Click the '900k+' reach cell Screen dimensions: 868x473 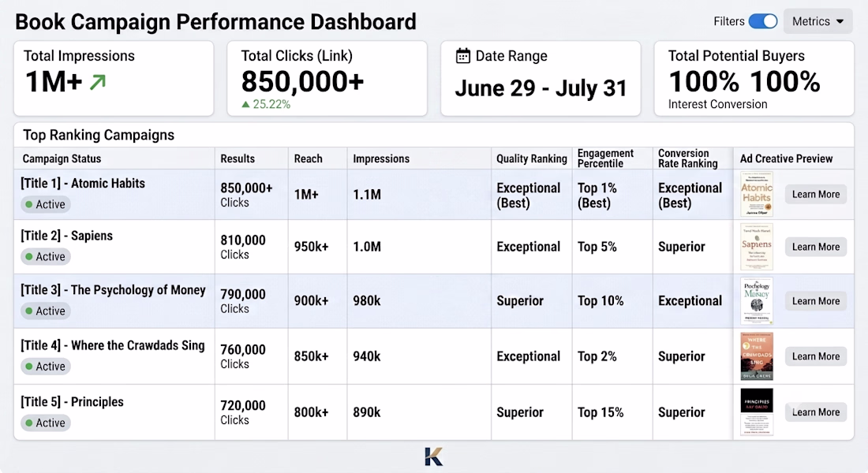click(x=311, y=301)
